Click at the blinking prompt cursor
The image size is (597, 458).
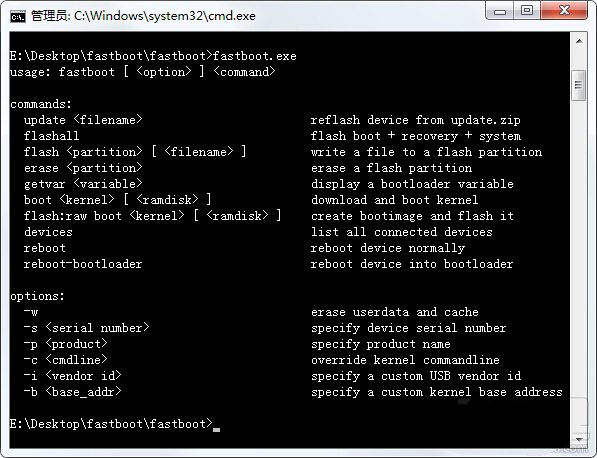click(x=216, y=429)
